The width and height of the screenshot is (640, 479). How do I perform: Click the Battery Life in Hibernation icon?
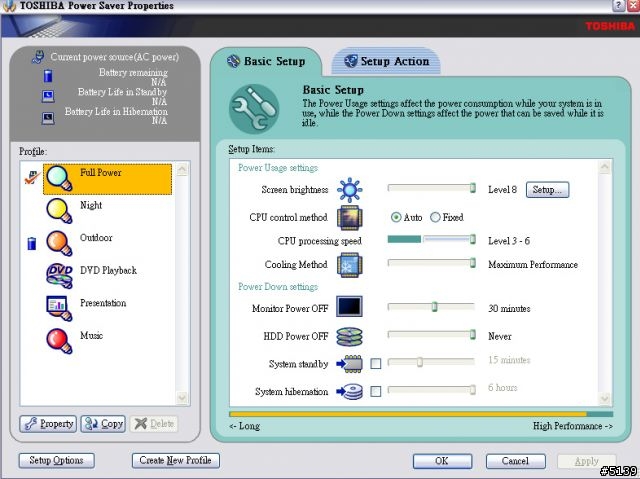pyautogui.click(x=48, y=118)
